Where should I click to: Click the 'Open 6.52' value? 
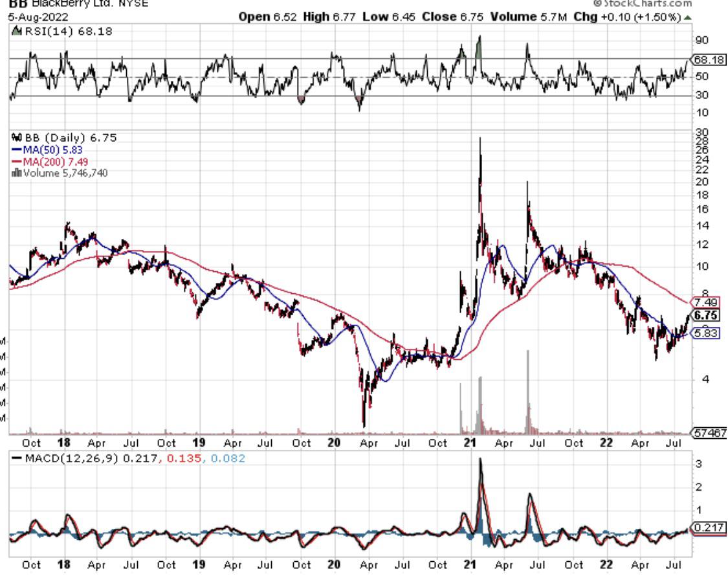(x=267, y=17)
